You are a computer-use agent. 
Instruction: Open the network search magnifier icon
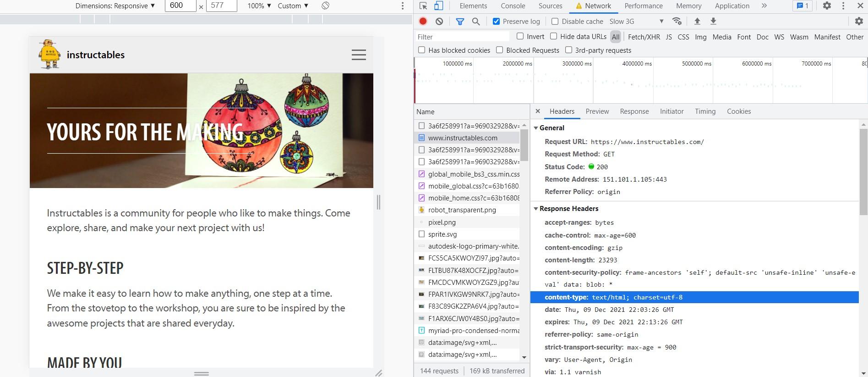click(x=476, y=21)
